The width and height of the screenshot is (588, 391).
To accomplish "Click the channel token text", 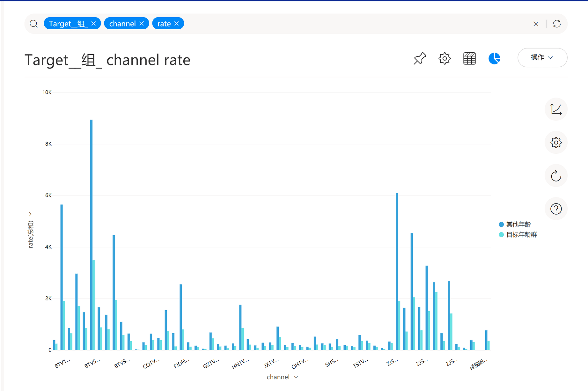I will pos(122,24).
